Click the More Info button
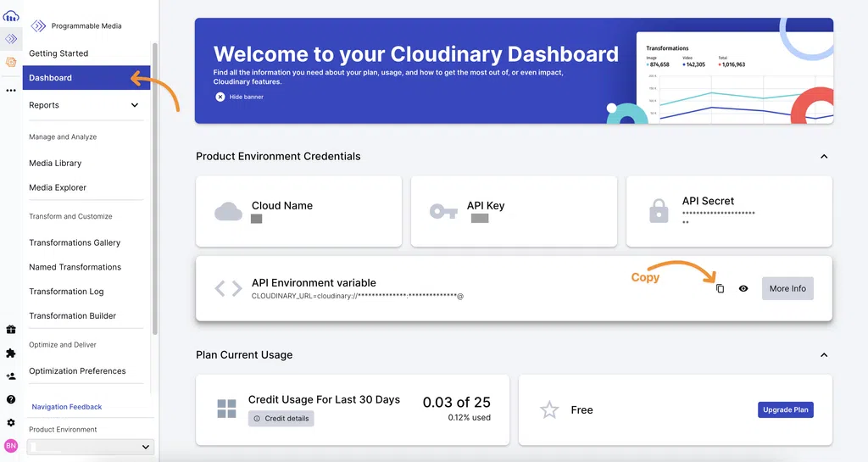Image resolution: width=868 pixels, height=462 pixels. click(x=787, y=289)
